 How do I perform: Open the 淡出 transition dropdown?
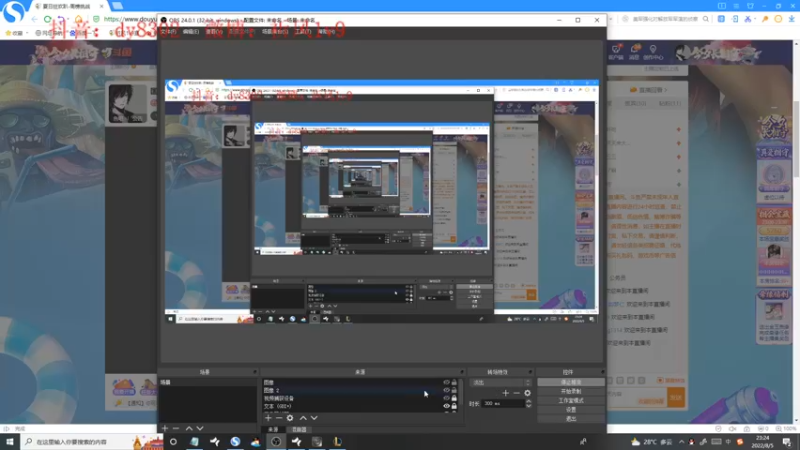[501, 382]
